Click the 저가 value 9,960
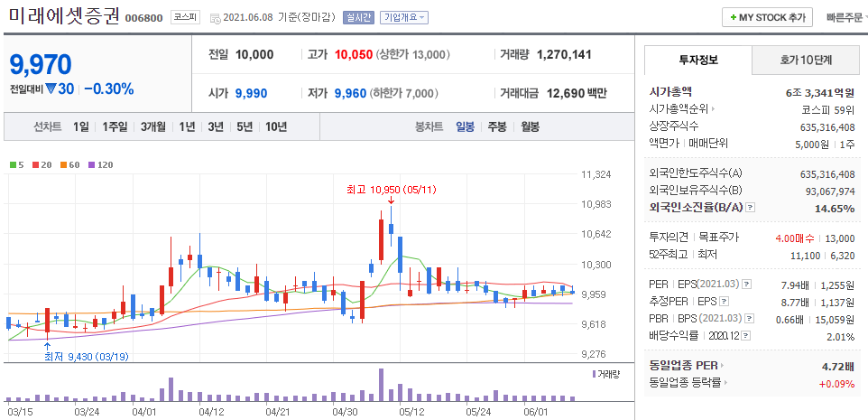Image resolution: width=868 pixels, height=420 pixels. pos(350,93)
